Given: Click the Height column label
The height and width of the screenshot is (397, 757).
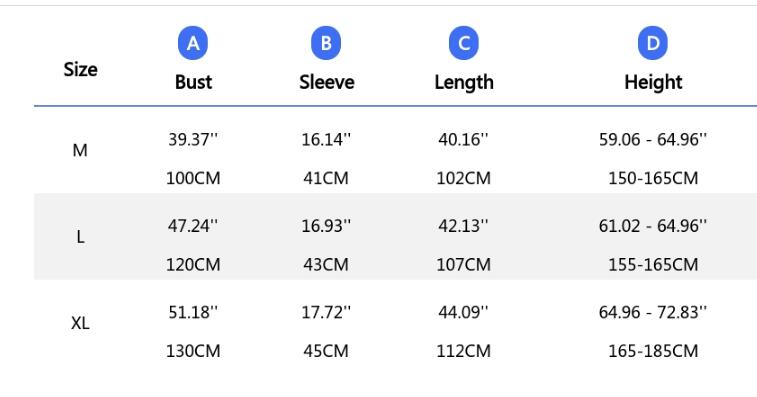Looking at the screenshot, I should coord(653,82).
